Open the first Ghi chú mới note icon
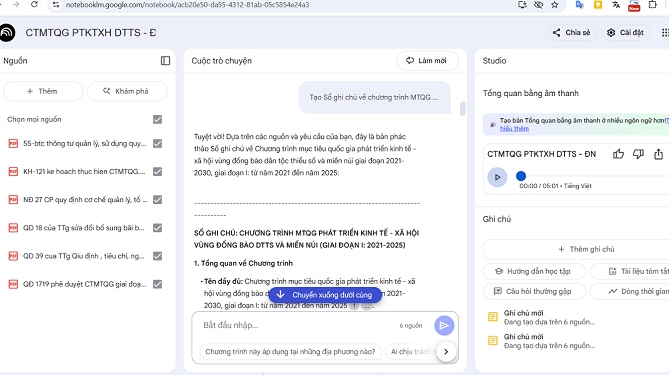Image resolution: width=669 pixels, height=375 pixels. (x=492, y=317)
